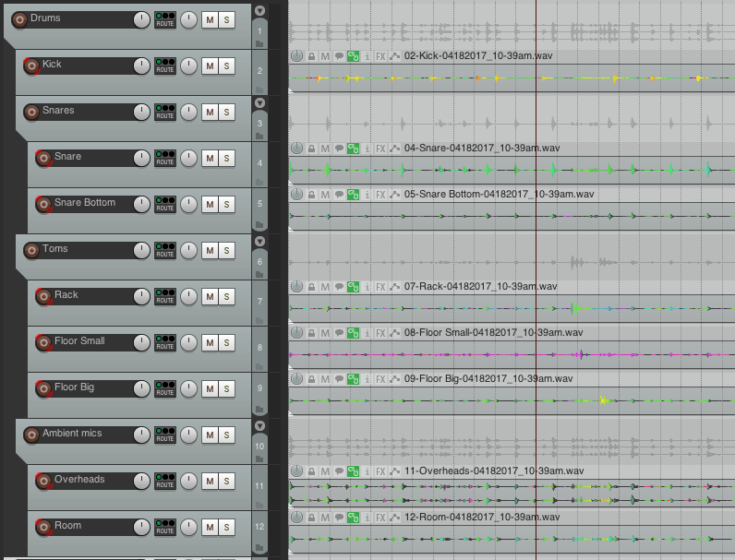The image size is (735, 560).
Task: Collapse the Ambient mics folder
Action: tap(259, 426)
